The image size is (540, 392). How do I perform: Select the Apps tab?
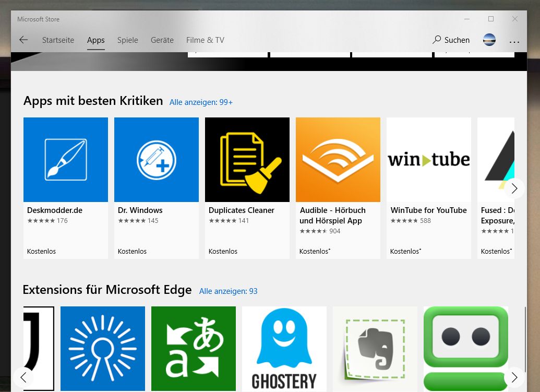pos(96,40)
